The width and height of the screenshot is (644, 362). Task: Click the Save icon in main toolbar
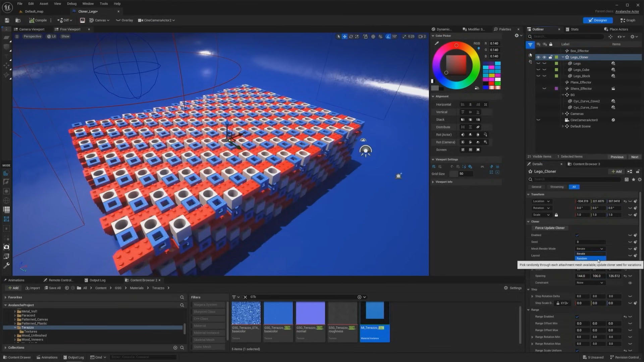point(7,20)
